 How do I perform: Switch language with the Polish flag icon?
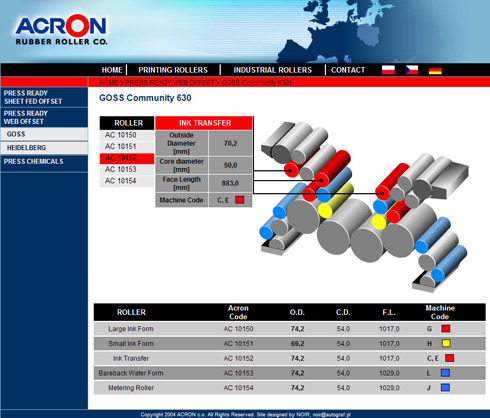388,70
